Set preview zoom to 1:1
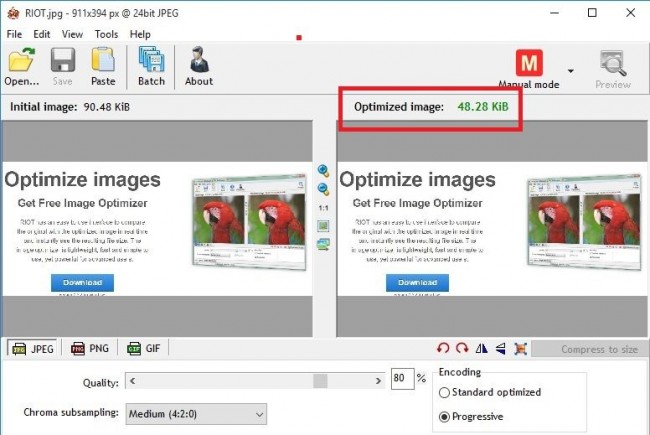The height and width of the screenshot is (435, 650). pos(324,207)
